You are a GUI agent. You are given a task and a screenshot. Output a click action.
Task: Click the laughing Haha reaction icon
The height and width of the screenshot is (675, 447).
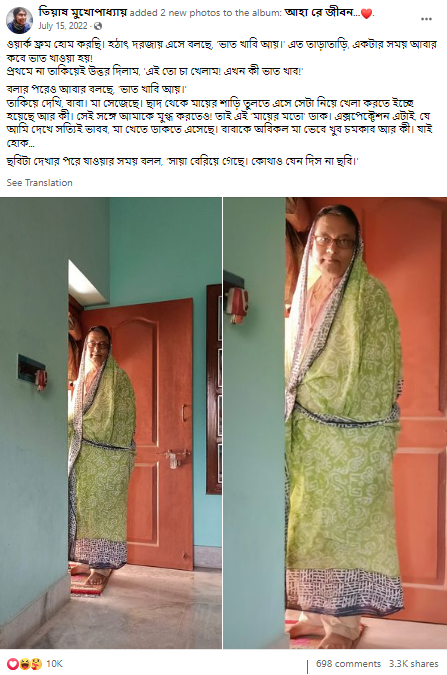pos(23,664)
